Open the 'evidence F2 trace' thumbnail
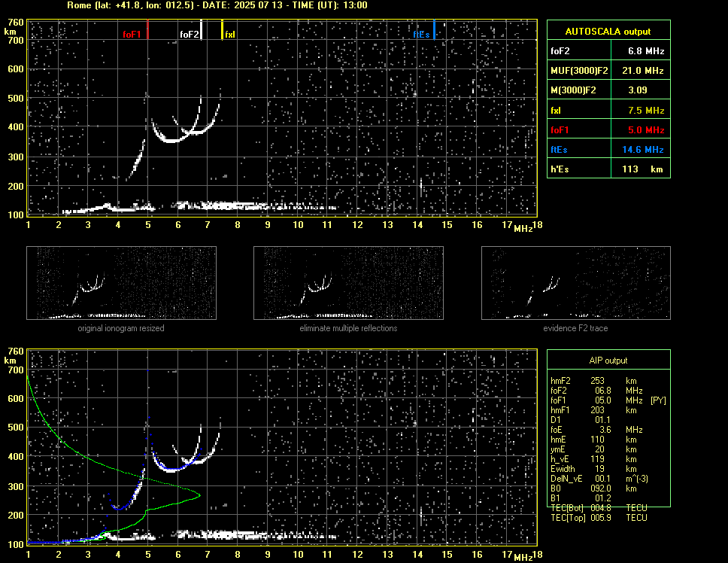Screen dimensions: 728x563 pyautogui.click(x=576, y=283)
